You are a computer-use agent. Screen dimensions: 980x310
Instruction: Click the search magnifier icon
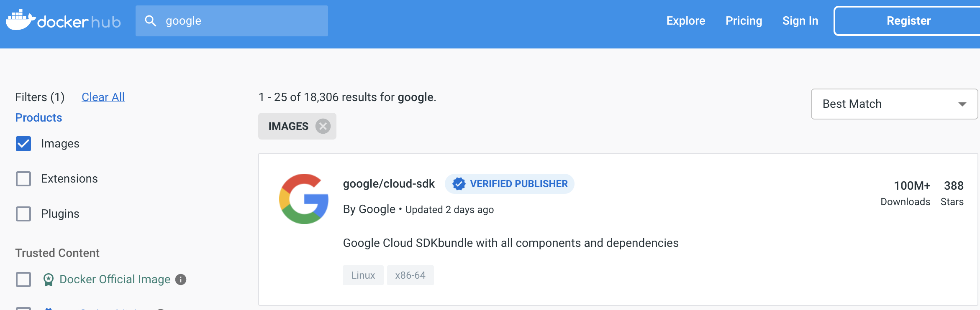coord(151,20)
